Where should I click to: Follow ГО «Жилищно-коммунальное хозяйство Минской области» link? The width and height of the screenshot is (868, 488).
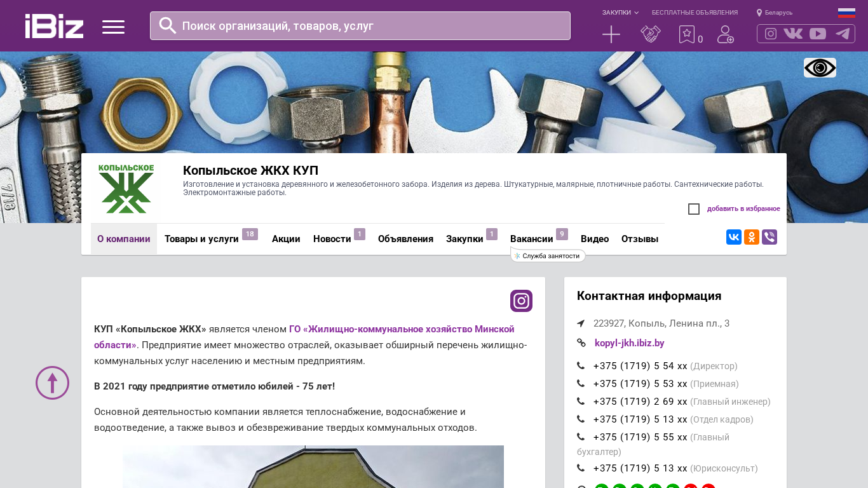(x=304, y=337)
